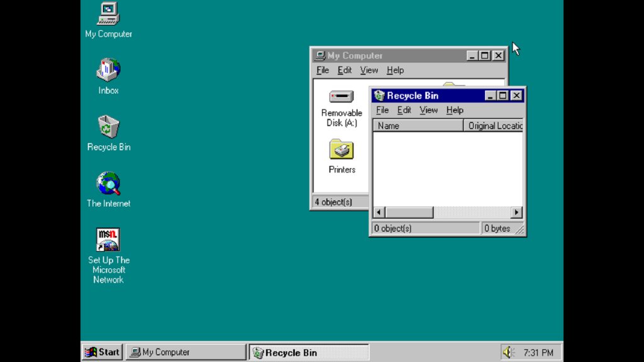Open File menu in Recycle Bin
This screenshot has width=644, height=362.
click(x=382, y=110)
